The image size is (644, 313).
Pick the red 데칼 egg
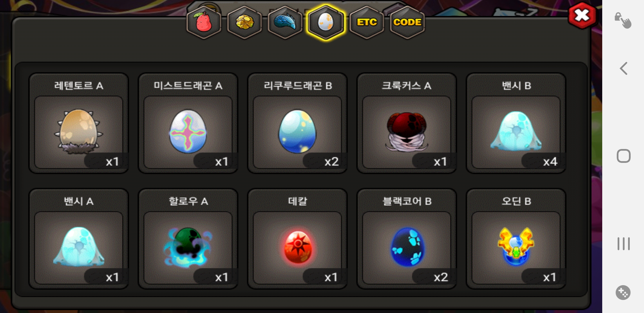coord(297,239)
